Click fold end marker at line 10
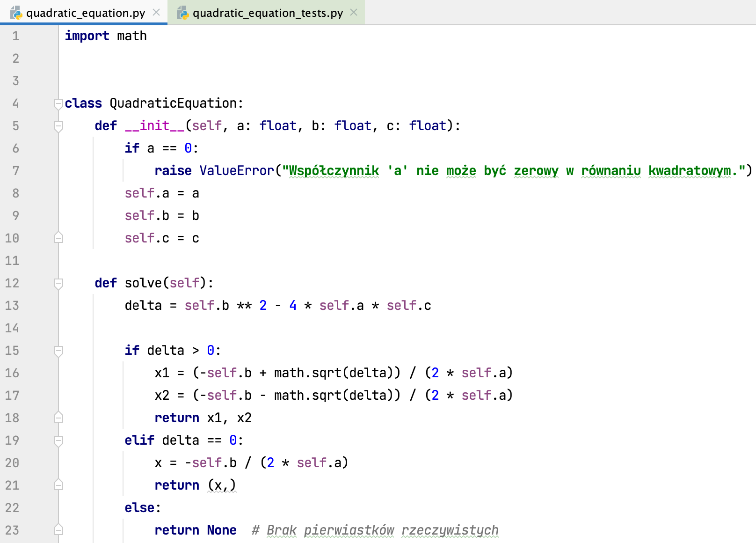756x543 pixels. 58,238
